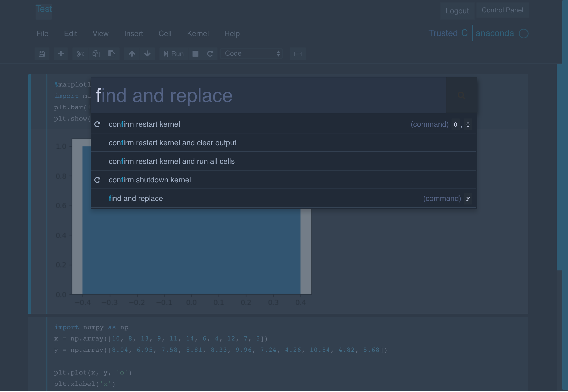This screenshot has width=568, height=392.
Task: Move the cell up with the arrow icon
Action: pos(132,54)
